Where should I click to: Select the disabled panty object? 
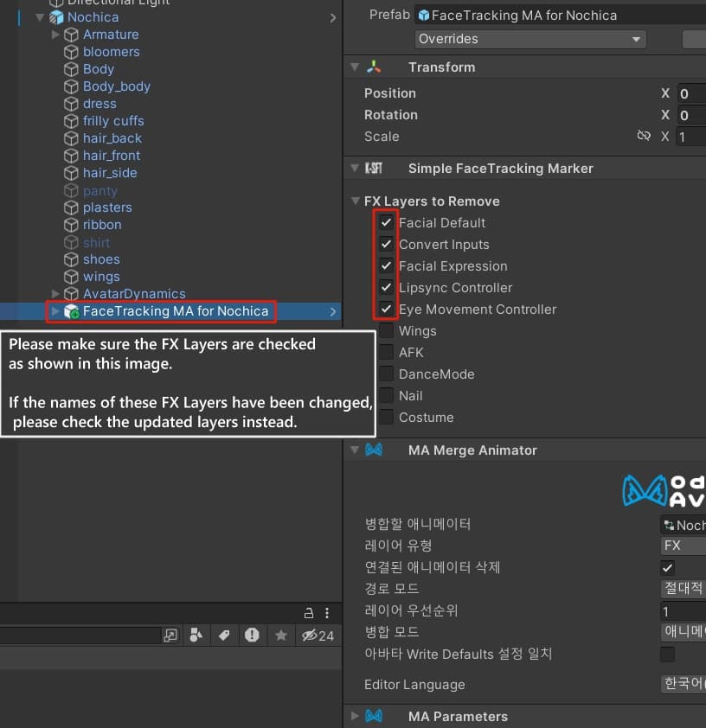tap(100, 190)
